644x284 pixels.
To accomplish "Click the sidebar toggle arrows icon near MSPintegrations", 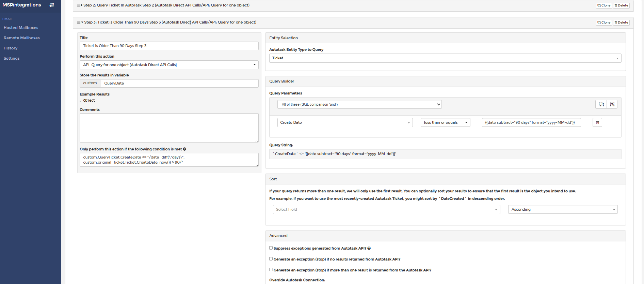I will pos(52,5).
